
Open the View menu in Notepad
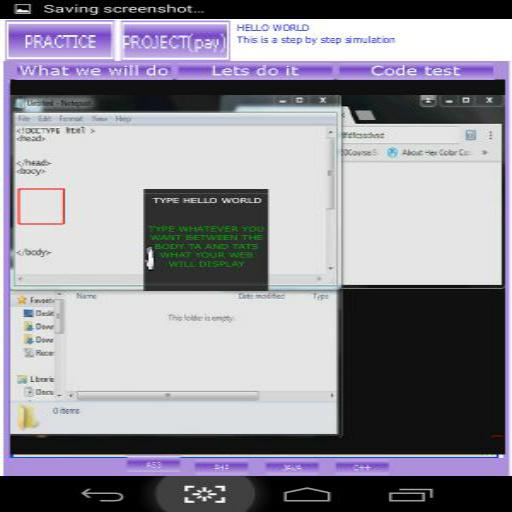pos(99,119)
